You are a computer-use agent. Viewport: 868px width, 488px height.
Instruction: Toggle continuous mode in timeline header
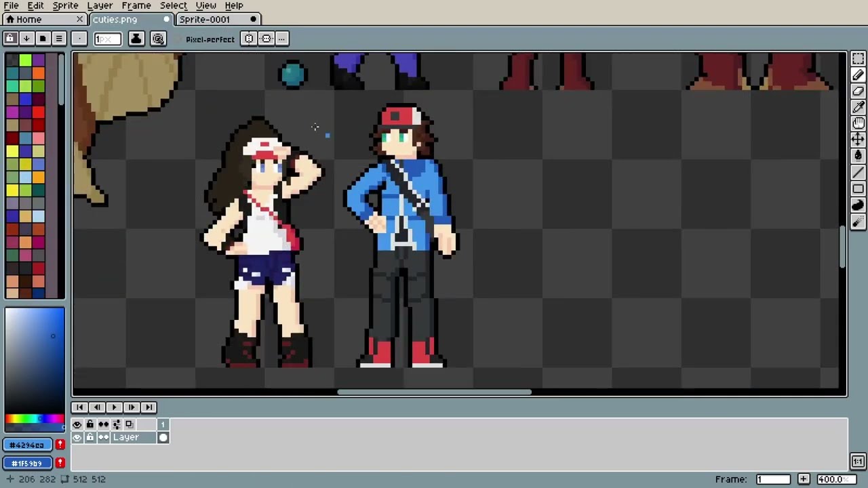point(103,424)
